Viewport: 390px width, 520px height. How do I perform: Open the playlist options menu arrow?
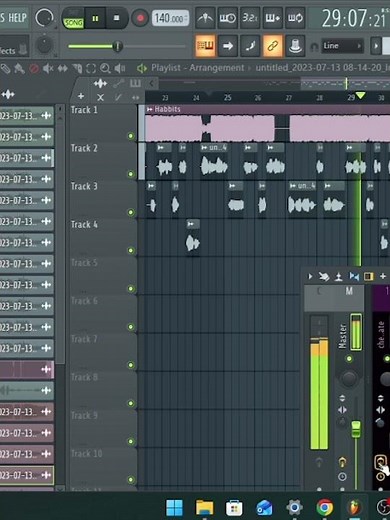142,69
